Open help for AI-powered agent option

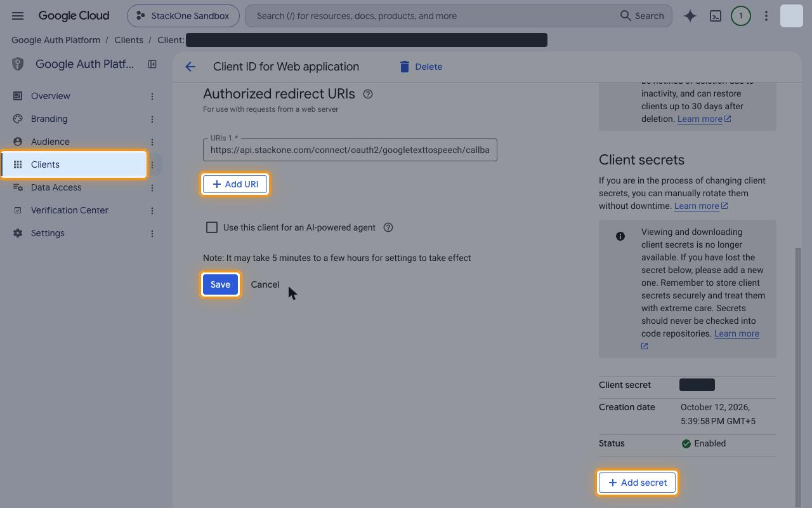pos(388,227)
